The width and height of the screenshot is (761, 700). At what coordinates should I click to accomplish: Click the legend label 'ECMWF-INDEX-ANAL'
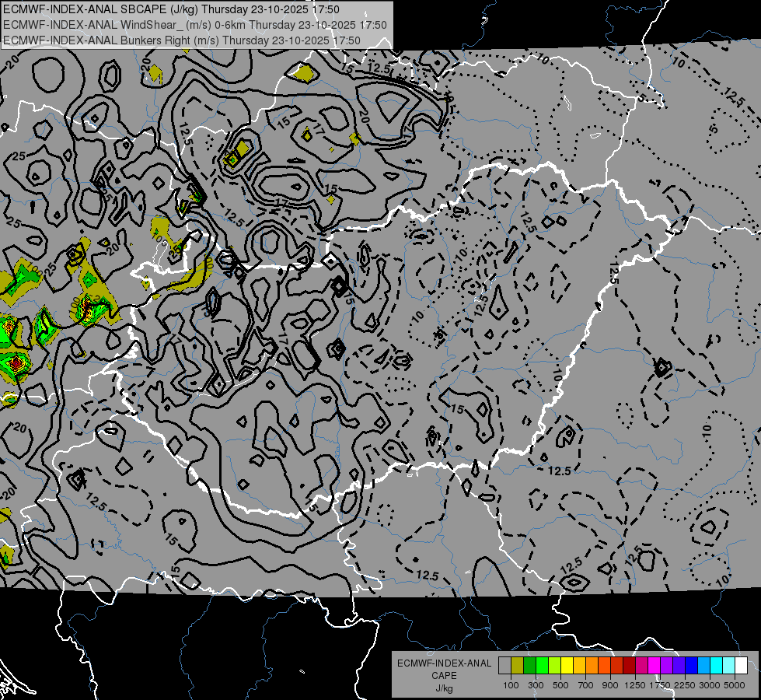[444, 663]
